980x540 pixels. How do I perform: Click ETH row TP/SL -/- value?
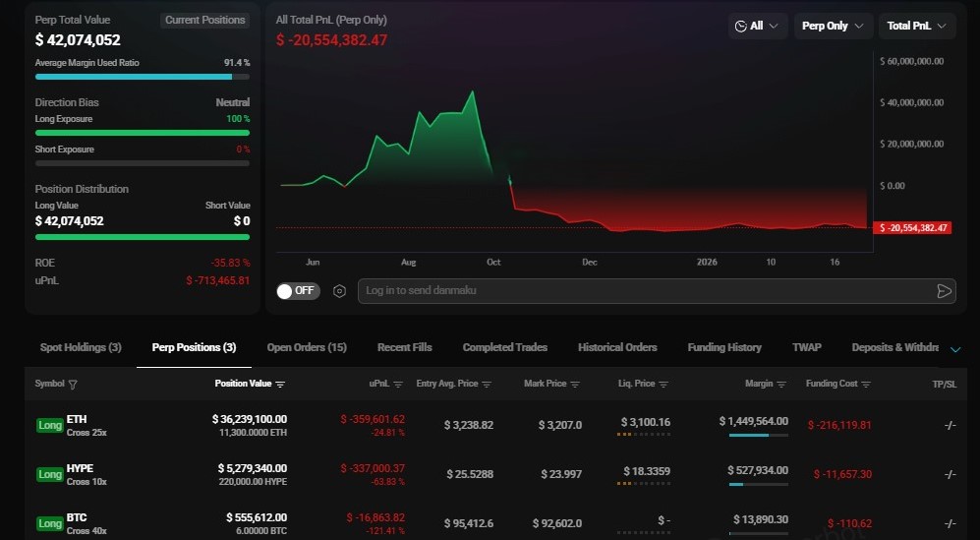[950, 426]
